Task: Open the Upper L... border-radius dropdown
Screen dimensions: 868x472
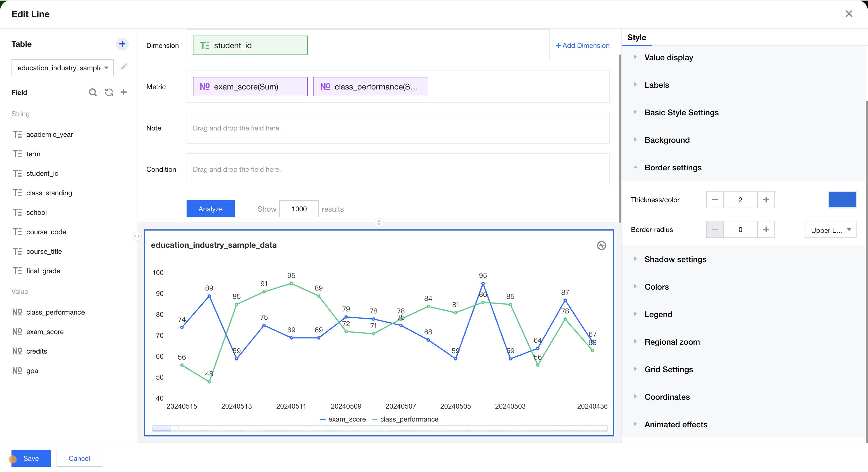Action: pyautogui.click(x=830, y=230)
